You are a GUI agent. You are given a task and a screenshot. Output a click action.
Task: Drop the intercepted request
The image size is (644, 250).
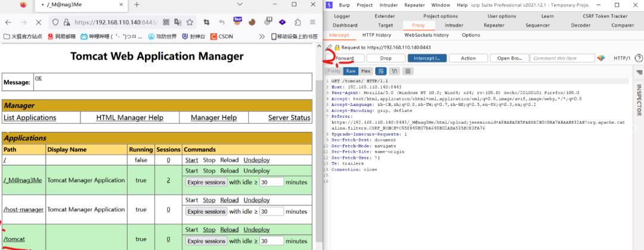[x=386, y=58]
